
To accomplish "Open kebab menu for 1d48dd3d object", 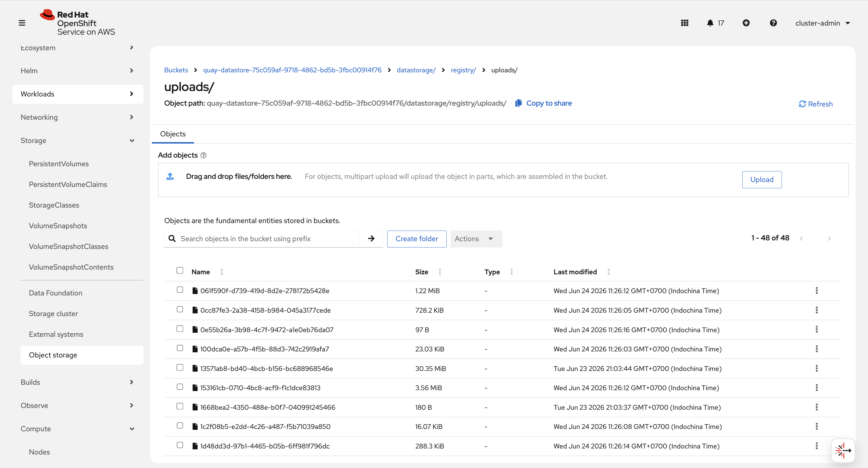I will click(817, 446).
